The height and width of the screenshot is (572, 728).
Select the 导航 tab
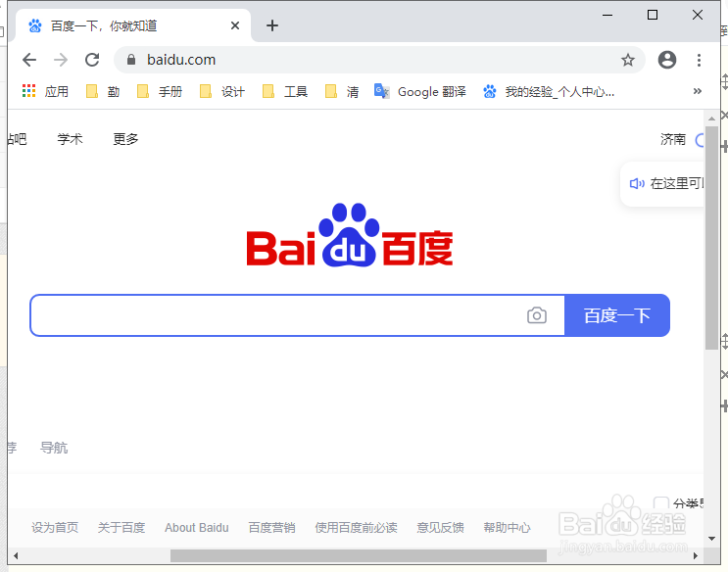click(x=54, y=448)
